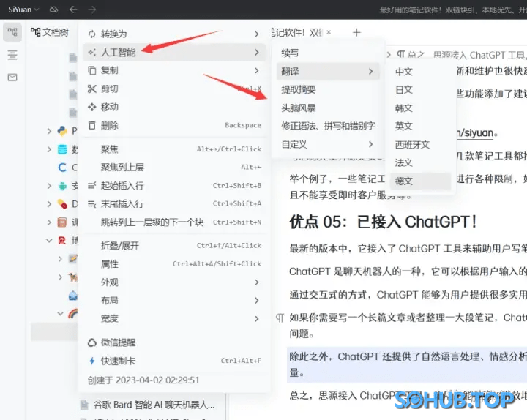The width and height of the screenshot is (527, 420).
Task: Click the blue C notebook icon
Action: point(62,168)
